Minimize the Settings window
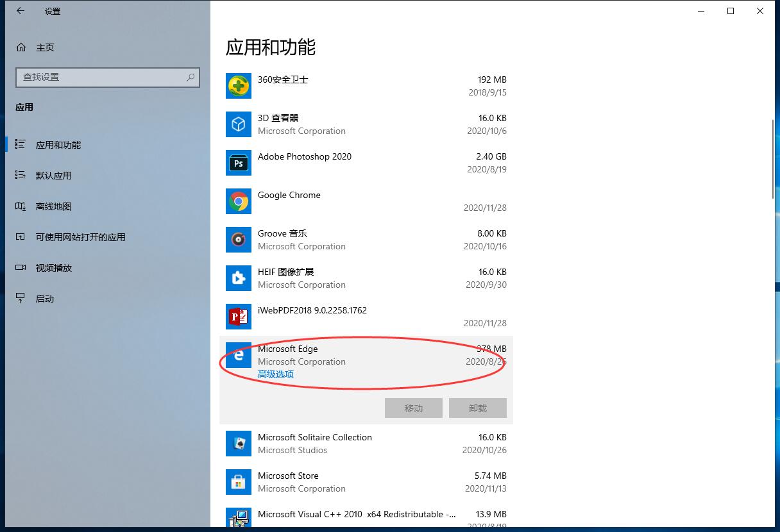Screen dimensions: 780x532 coord(701,11)
